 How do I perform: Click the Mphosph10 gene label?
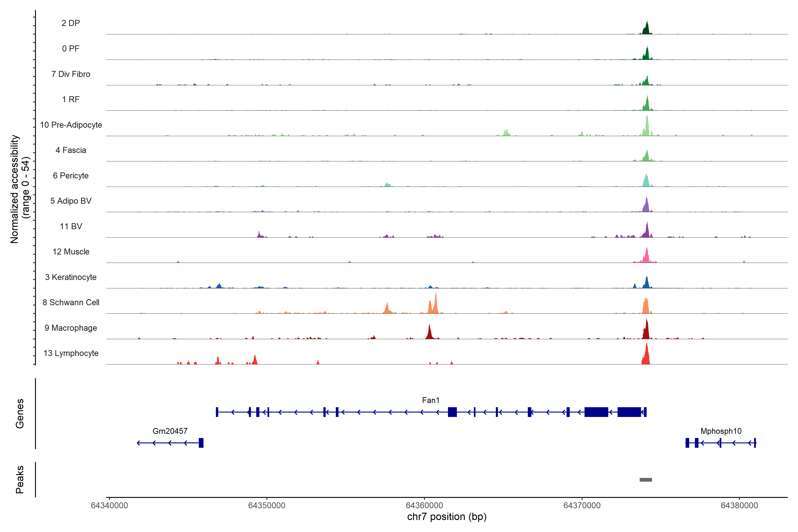coord(721,431)
